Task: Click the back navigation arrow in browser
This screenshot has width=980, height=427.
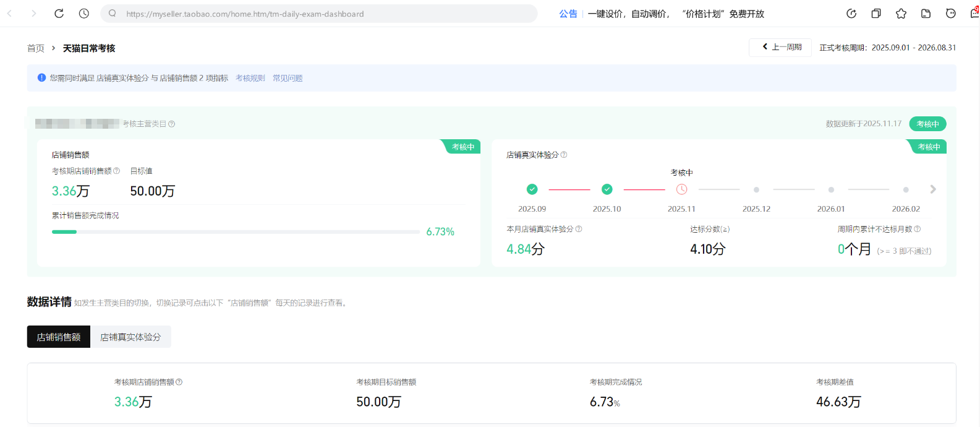Action: (x=10, y=14)
